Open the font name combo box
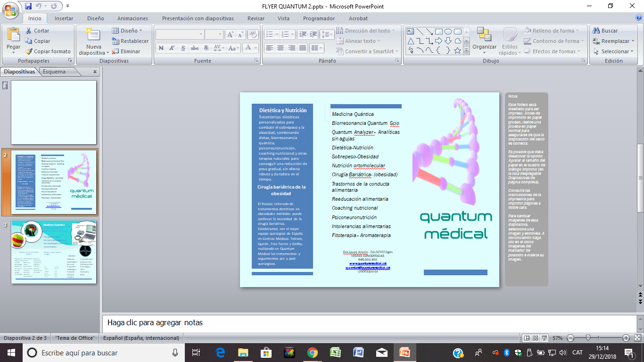The width and height of the screenshot is (644, 362). [x=180, y=34]
